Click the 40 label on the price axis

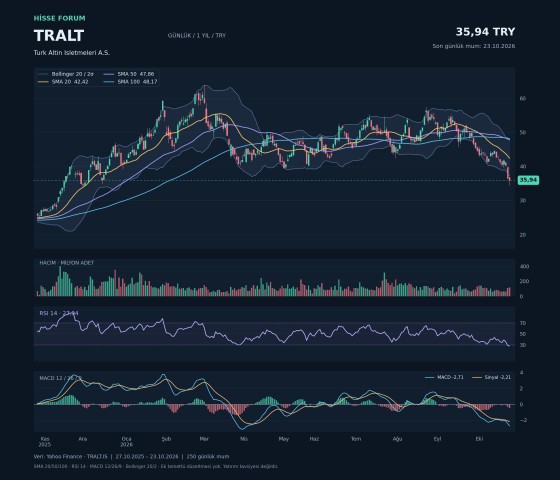click(x=522, y=166)
